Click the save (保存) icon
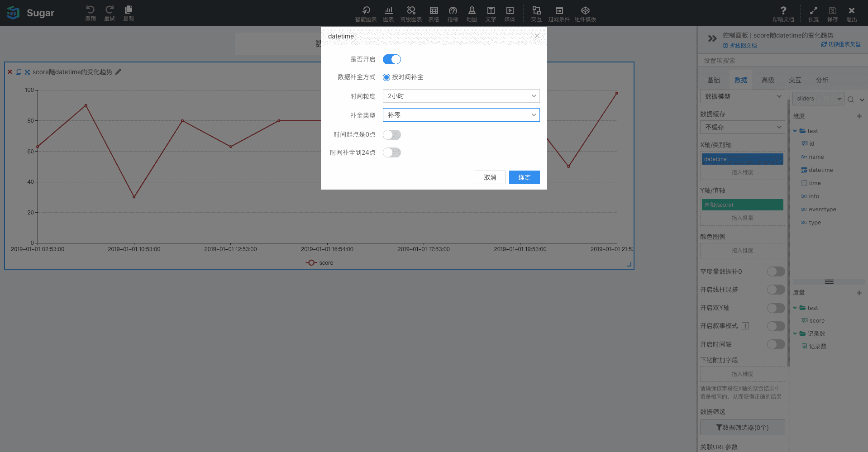Viewport: 868px width, 452px height. tap(832, 10)
